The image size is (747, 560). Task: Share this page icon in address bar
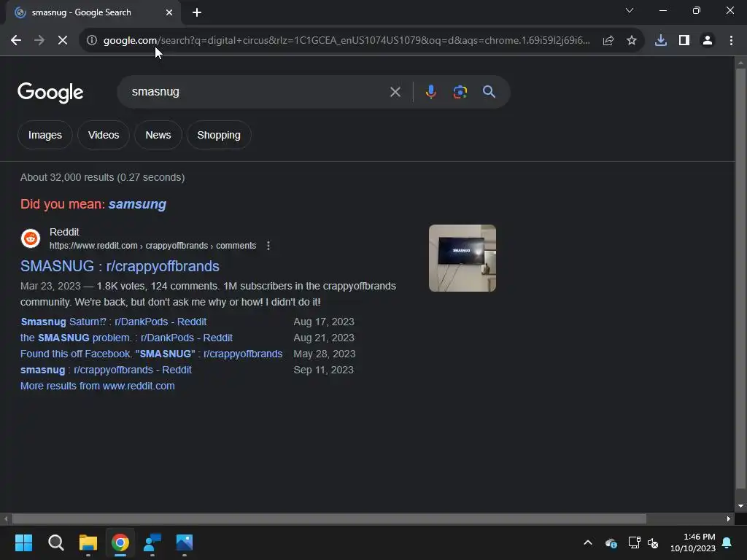(608, 41)
